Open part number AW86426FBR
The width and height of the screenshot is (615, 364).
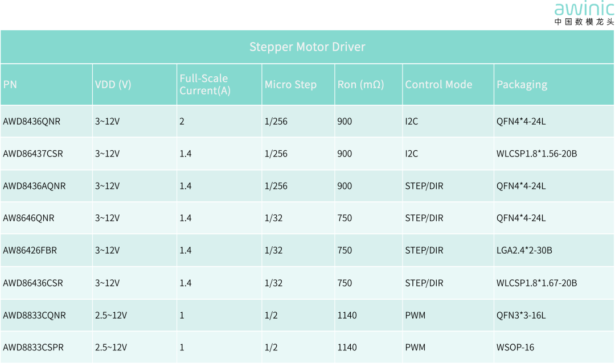[30, 250]
